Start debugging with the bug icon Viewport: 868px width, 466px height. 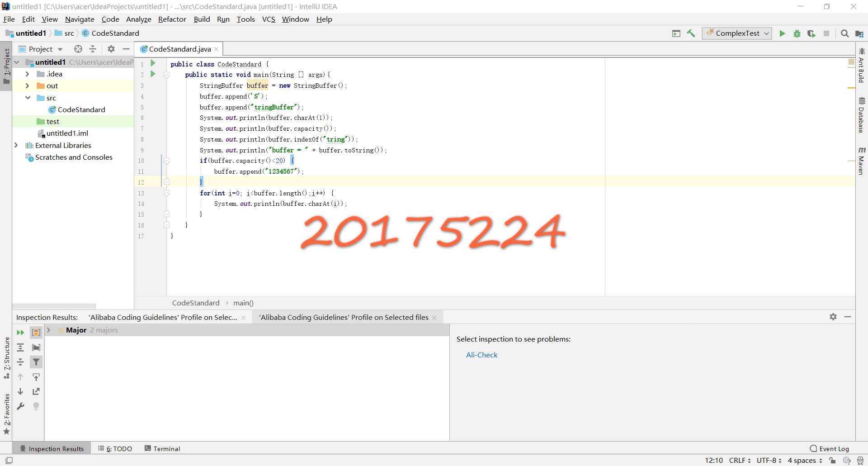pyautogui.click(x=797, y=33)
